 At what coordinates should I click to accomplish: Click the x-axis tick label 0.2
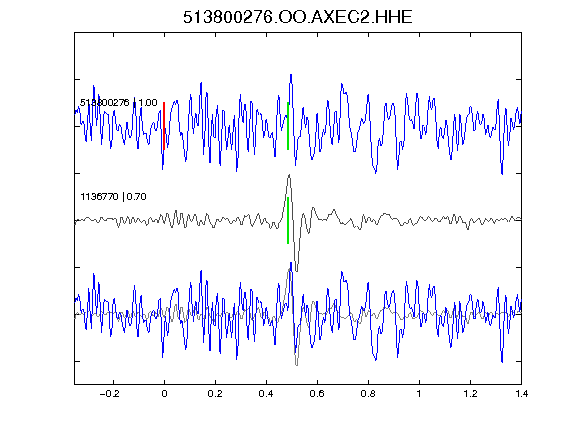pos(215,394)
